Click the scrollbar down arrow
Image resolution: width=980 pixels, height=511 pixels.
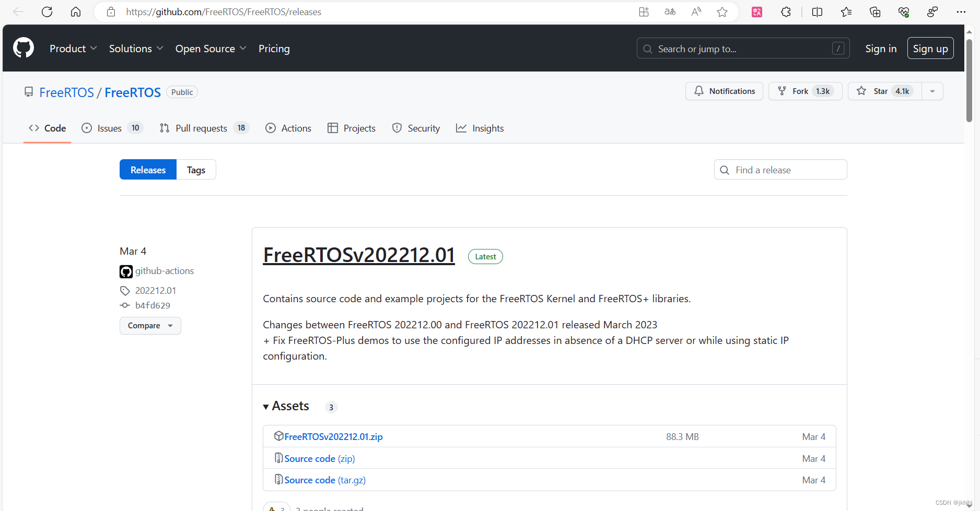pos(970,505)
